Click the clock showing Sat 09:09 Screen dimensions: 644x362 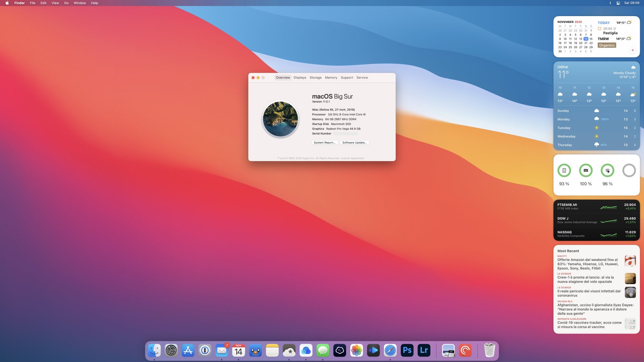click(632, 3)
